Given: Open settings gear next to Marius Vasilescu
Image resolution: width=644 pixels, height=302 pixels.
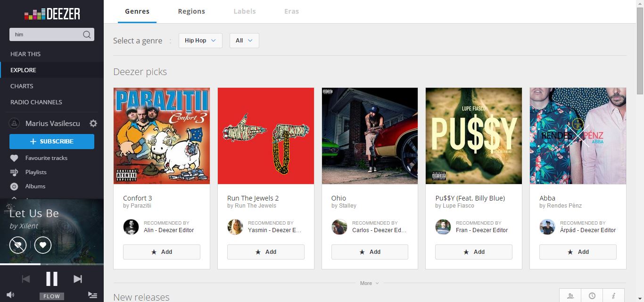Looking at the screenshot, I should point(93,123).
